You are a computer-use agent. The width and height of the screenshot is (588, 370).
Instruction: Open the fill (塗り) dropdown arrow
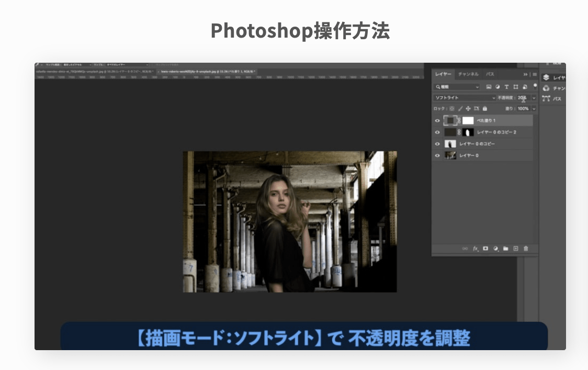534,109
